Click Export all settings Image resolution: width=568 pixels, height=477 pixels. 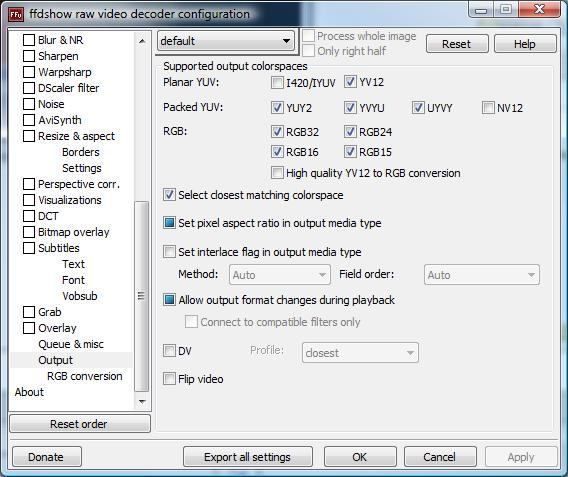coord(247,457)
